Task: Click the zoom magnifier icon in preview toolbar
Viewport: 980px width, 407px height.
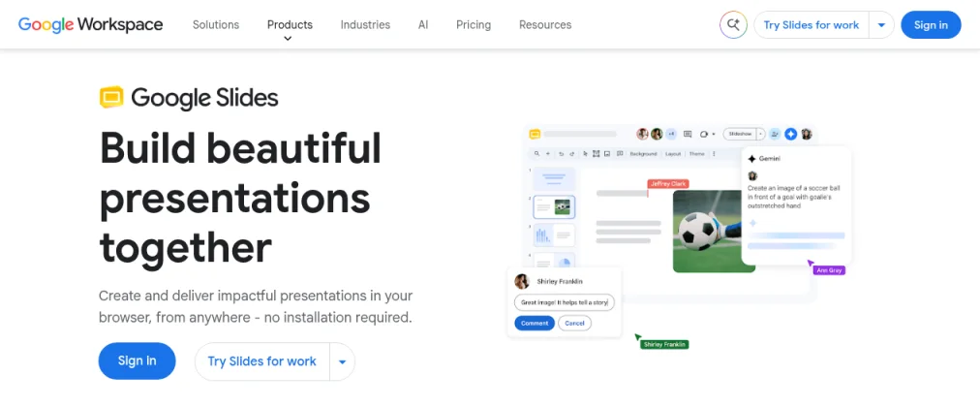Action: (x=536, y=154)
